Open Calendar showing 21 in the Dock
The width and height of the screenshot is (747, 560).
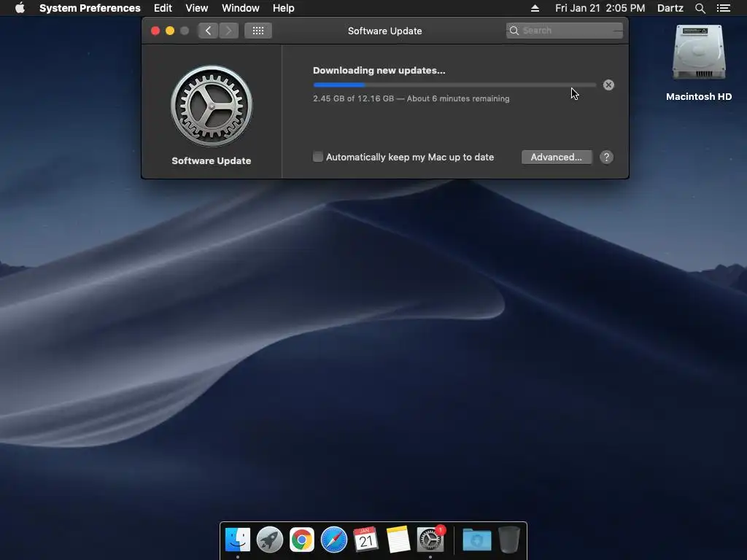[x=366, y=540]
